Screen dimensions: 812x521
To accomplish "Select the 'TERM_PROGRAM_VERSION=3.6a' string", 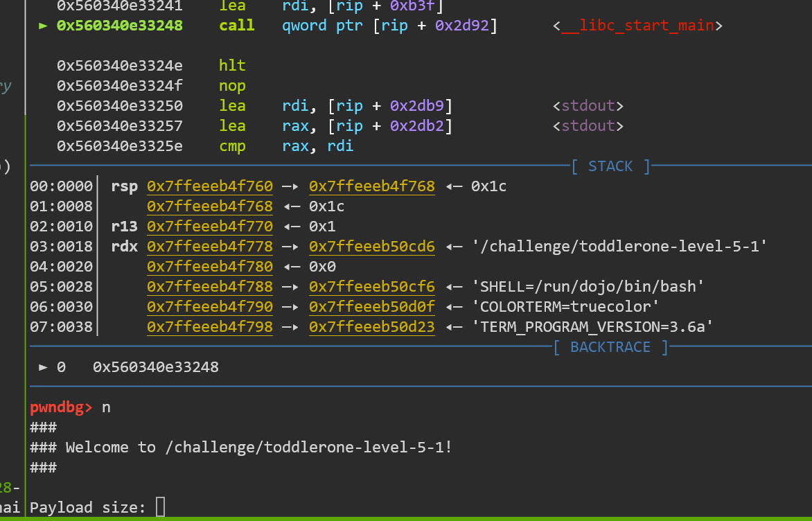I will pyautogui.click(x=592, y=327).
